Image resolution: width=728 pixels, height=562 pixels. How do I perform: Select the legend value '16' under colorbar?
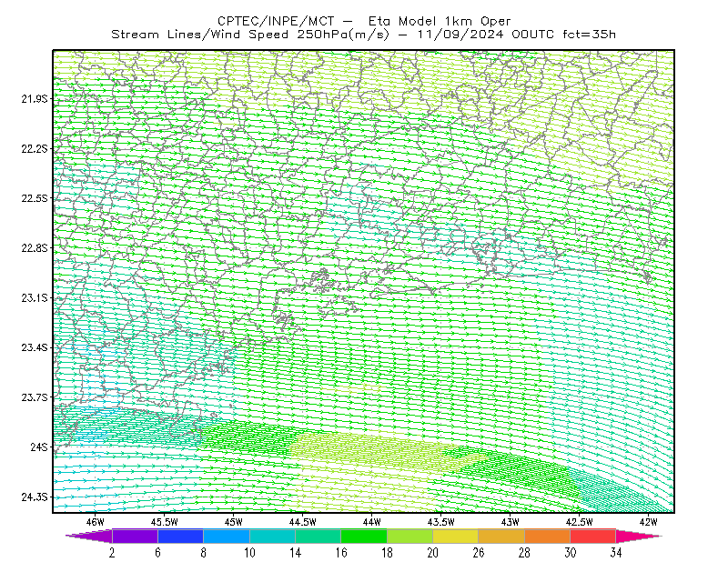(x=341, y=553)
